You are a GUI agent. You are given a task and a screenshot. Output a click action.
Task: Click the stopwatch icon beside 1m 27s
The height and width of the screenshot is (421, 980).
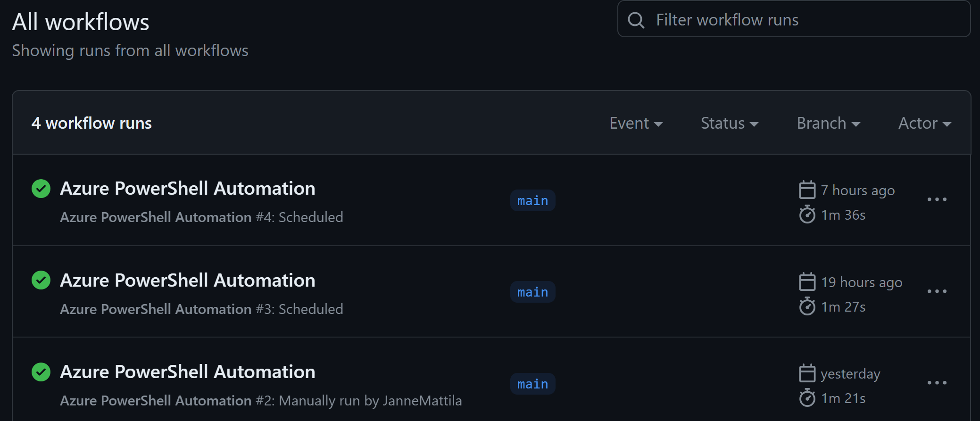coord(807,306)
